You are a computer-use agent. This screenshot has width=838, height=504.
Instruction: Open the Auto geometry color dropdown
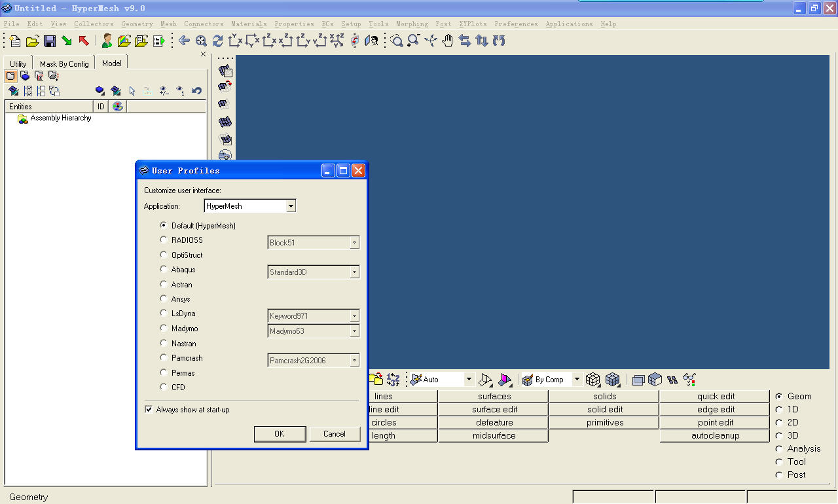tap(469, 380)
